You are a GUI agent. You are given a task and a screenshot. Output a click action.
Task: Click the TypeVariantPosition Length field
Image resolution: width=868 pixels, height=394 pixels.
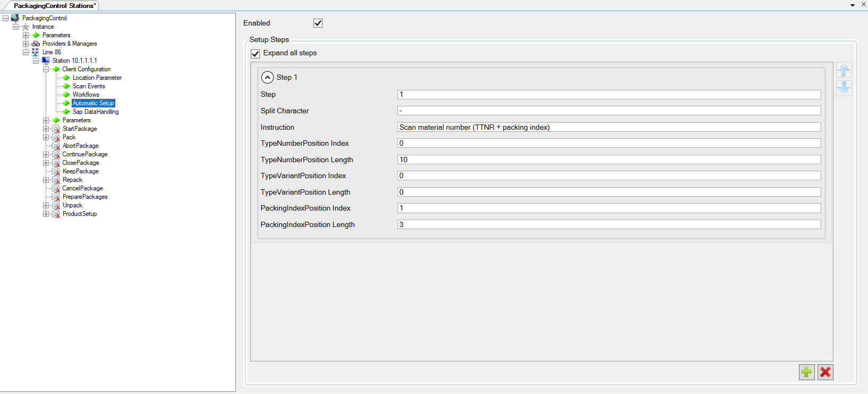pyautogui.click(x=609, y=192)
